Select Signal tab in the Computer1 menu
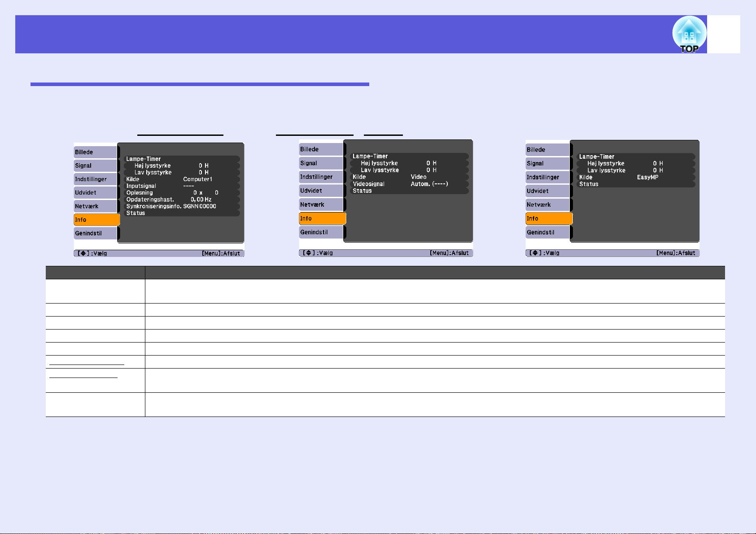 point(96,165)
